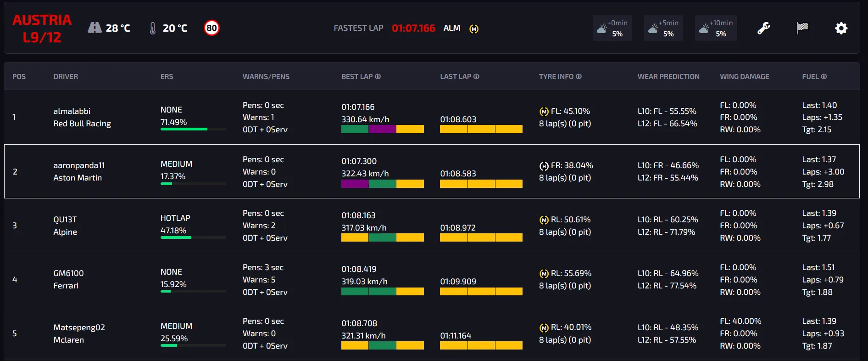Click the DRIVER column header
868x361 pixels.
(66, 77)
